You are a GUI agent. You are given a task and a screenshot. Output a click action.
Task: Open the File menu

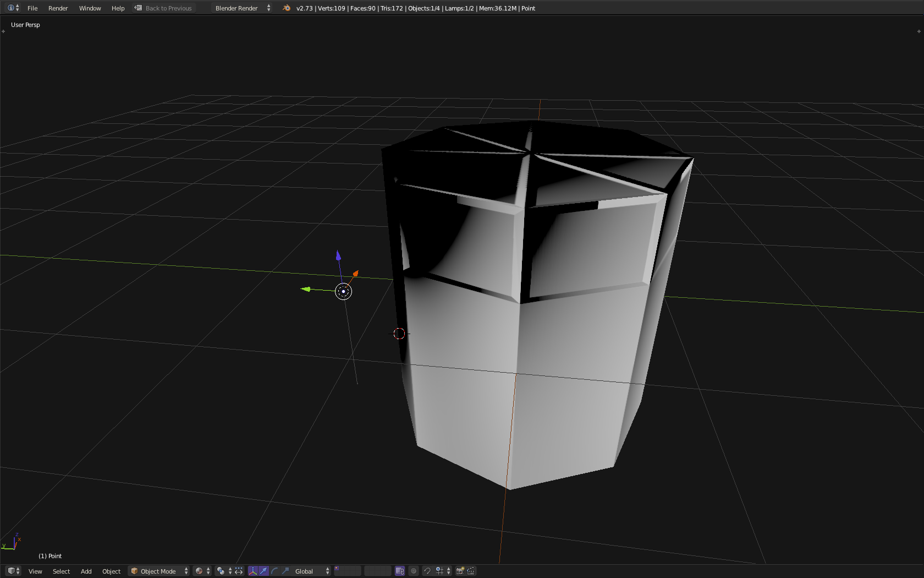[32, 8]
